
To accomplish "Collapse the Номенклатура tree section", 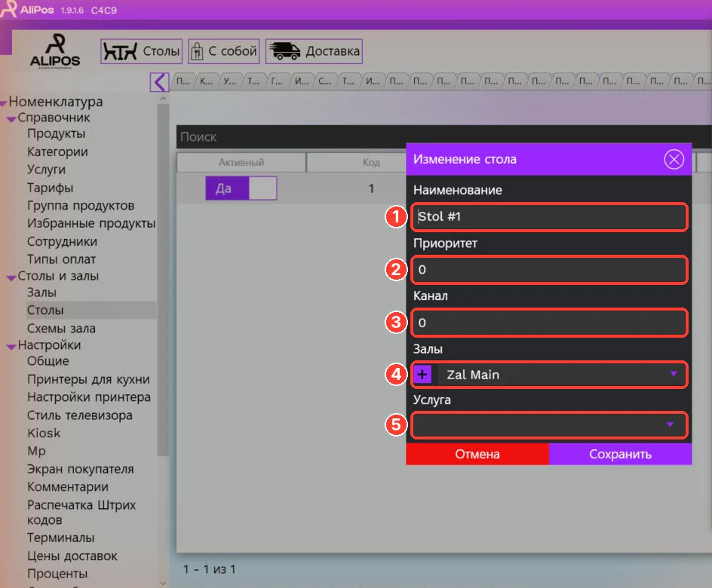I will (x=4, y=103).
